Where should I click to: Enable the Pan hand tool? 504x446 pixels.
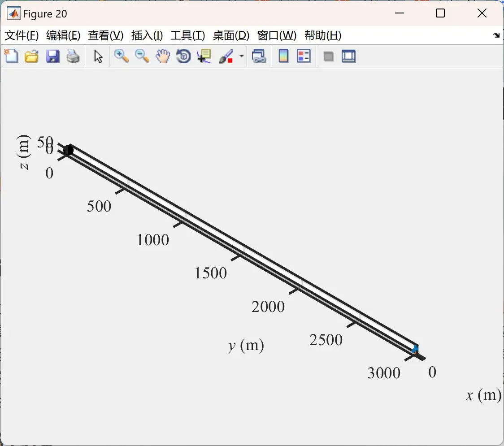163,56
